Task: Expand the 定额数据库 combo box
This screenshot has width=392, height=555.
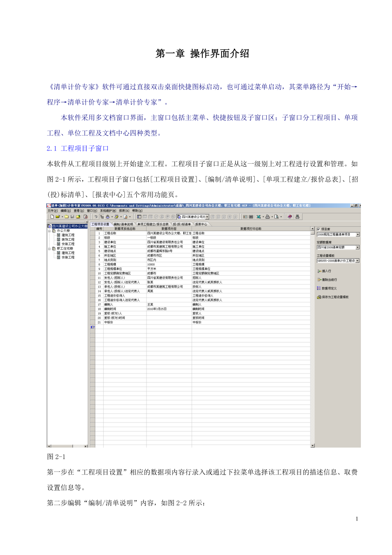Action: coord(357,247)
